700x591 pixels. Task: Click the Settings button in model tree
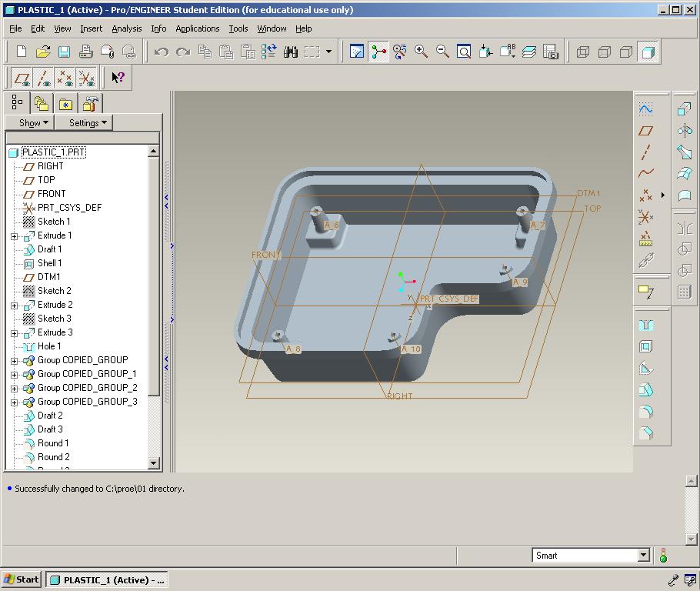click(88, 123)
